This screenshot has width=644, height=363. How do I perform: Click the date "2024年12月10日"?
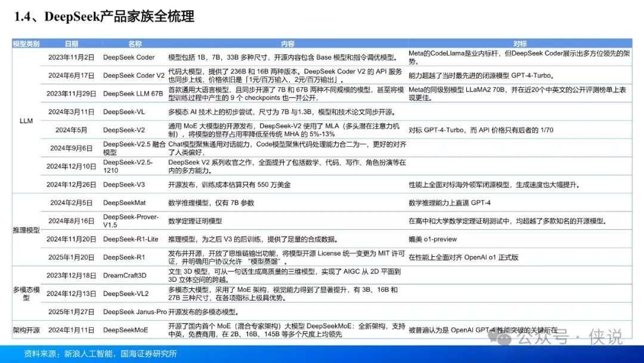tap(72, 166)
